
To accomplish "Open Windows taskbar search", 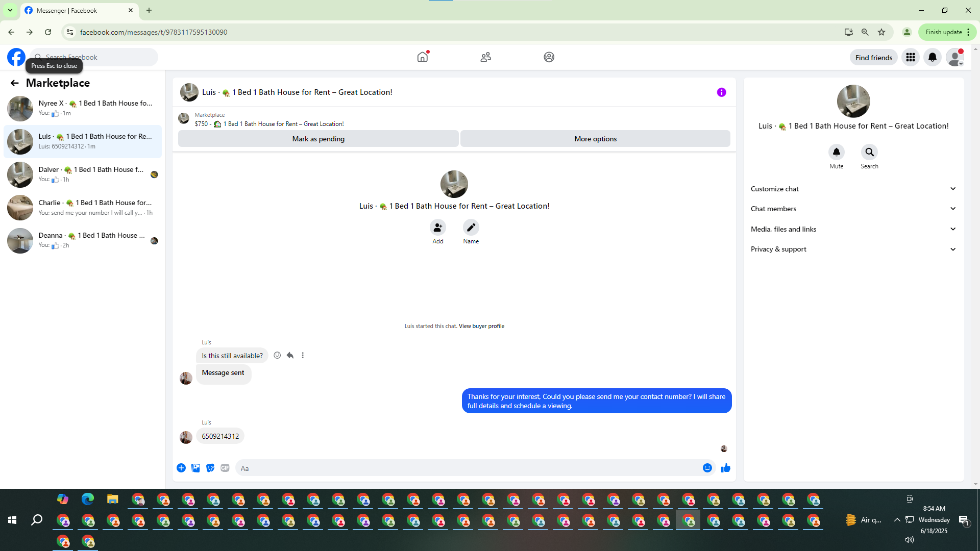I will click(x=37, y=520).
